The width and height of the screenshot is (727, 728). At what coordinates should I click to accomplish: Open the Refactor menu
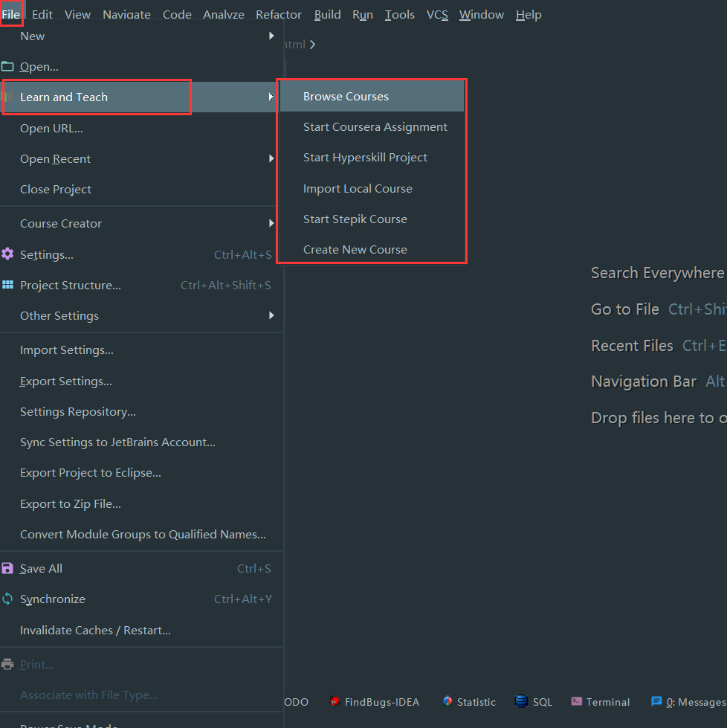click(278, 15)
